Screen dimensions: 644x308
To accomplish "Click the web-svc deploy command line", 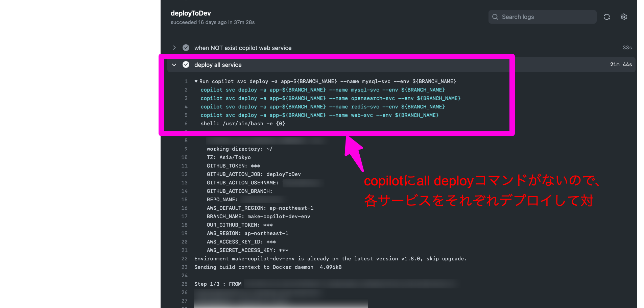I will click(x=319, y=115).
